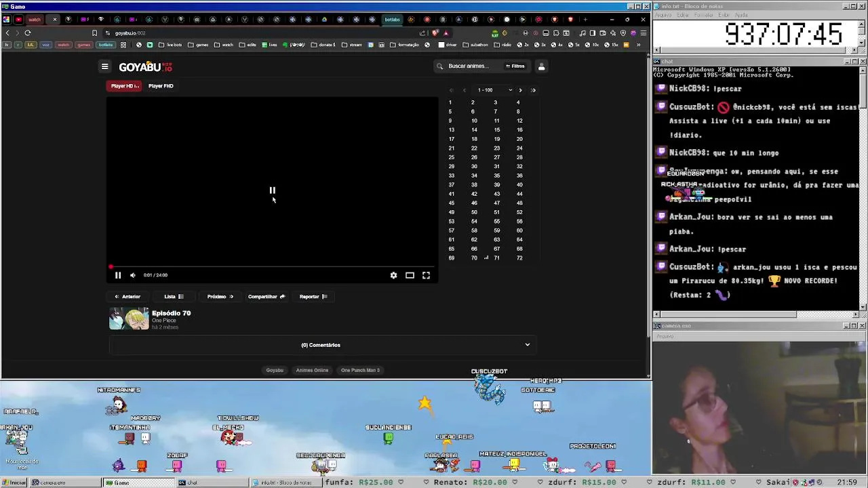
Task: Select episode 44 in the list
Action: click(519, 194)
